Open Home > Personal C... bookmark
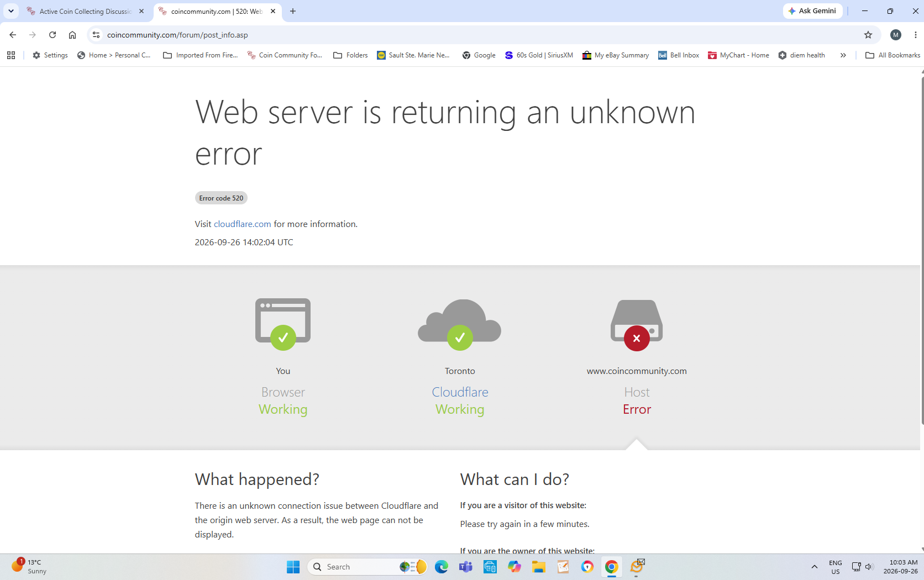This screenshot has width=924, height=580. tap(114, 55)
